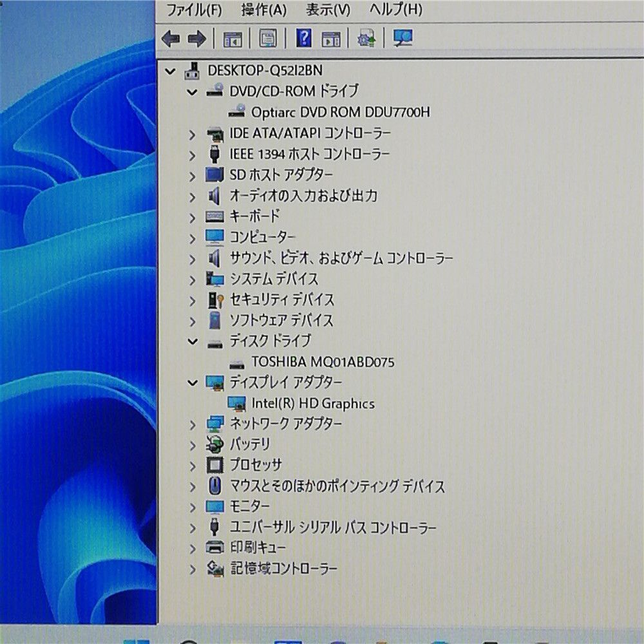Collapse the ディスク ドライブ node

[x=192, y=341]
